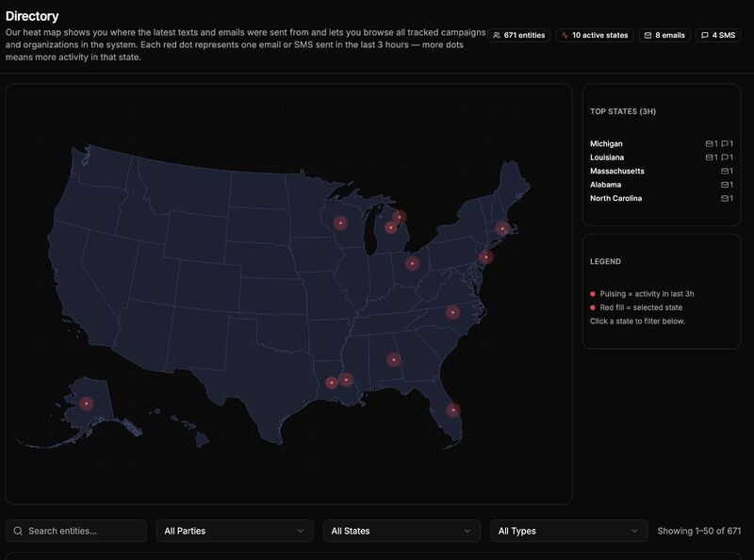Click the pulsing dot in North Carolina on map
The height and width of the screenshot is (560, 754).
point(452,312)
